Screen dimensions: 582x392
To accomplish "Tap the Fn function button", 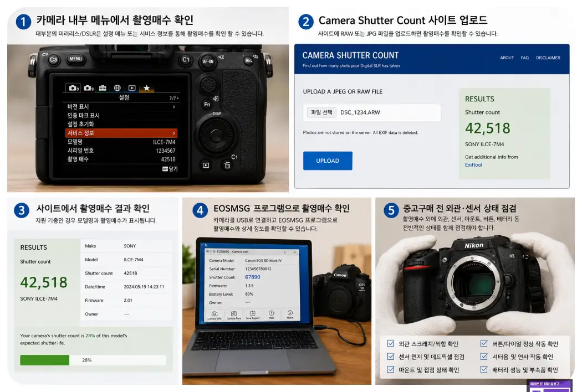I will click(x=207, y=105).
